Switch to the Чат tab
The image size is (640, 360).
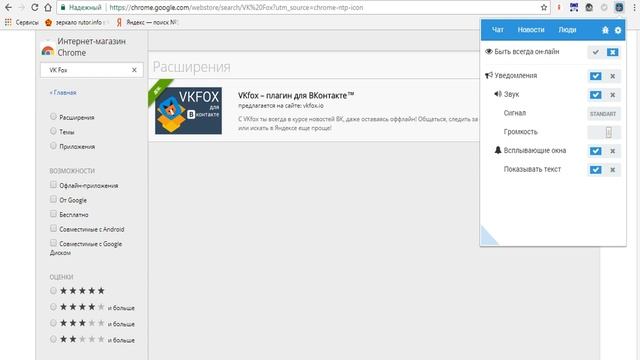pos(498,30)
